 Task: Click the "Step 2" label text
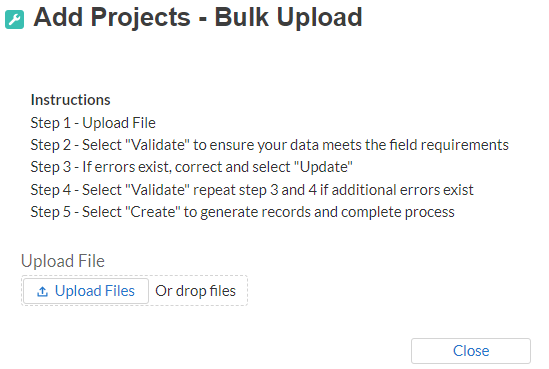click(x=51, y=145)
